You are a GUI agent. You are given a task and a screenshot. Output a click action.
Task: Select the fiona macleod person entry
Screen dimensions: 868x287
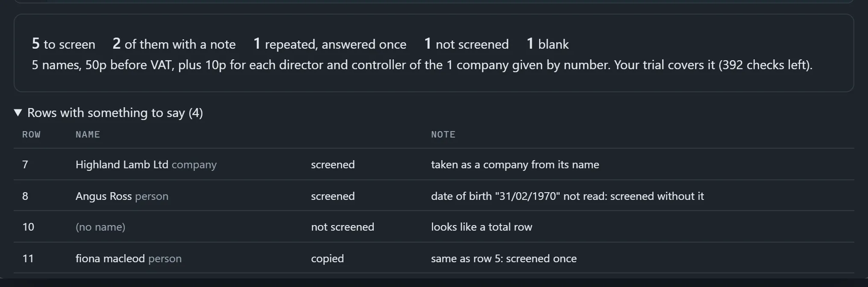pyautogui.click(x=129, y=258)
